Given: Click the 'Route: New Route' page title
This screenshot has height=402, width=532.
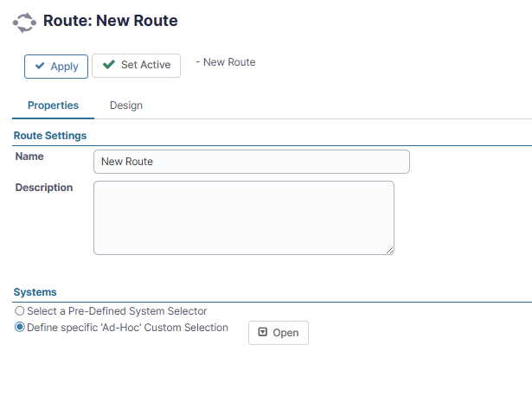Looking at the screenshot, I should pyautogui.click(x=110, y=21).
